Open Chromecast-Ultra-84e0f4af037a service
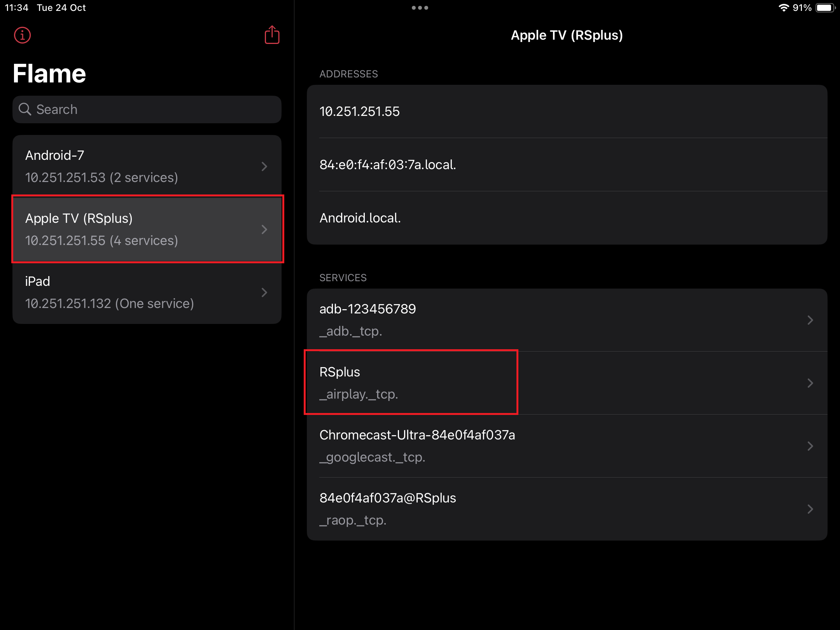The image size is (840, 630). coord(567,446)
